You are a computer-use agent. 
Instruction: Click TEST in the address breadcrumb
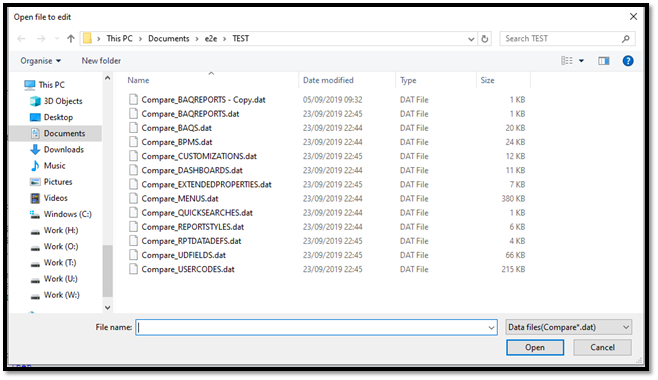pos(240,39)
